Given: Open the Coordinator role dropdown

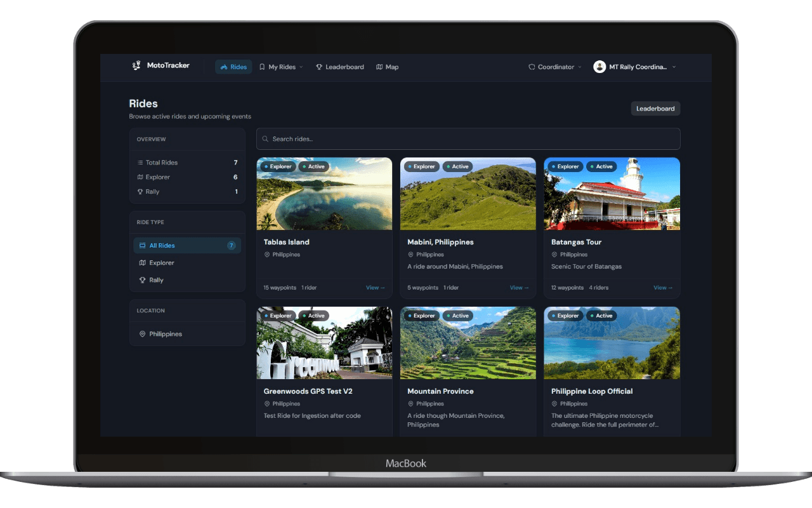Looking at the screenshot, I should [x=555, y=67].
